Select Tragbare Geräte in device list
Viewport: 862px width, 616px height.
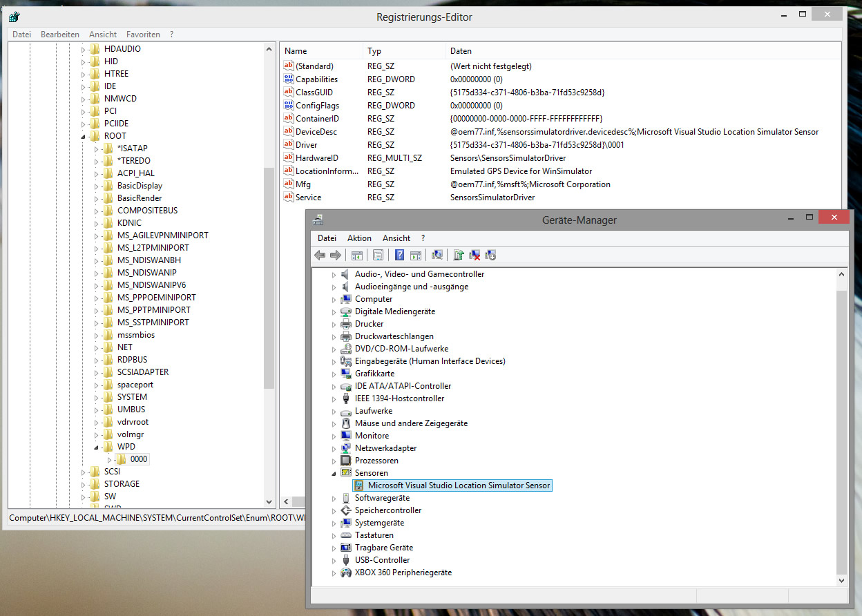coord(383,548)
